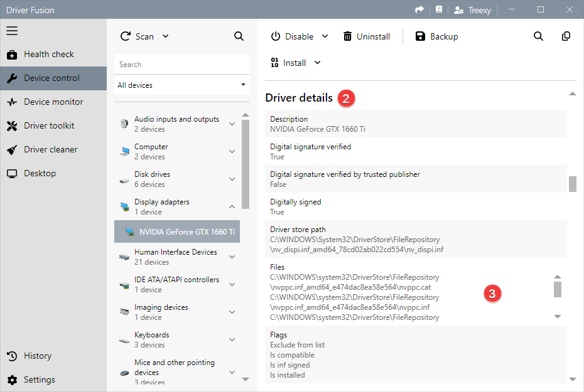Click the Files list scroll up arrow
Image resolution: width=584 pixels, height=392 pixels.
(x=558, y=277)
